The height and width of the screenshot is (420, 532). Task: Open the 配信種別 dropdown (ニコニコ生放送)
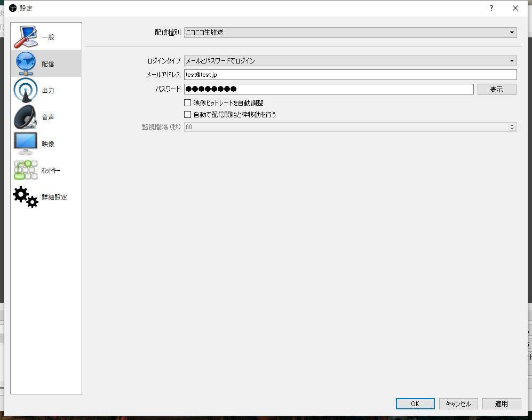pyautogui.click(x=350, y=33)
